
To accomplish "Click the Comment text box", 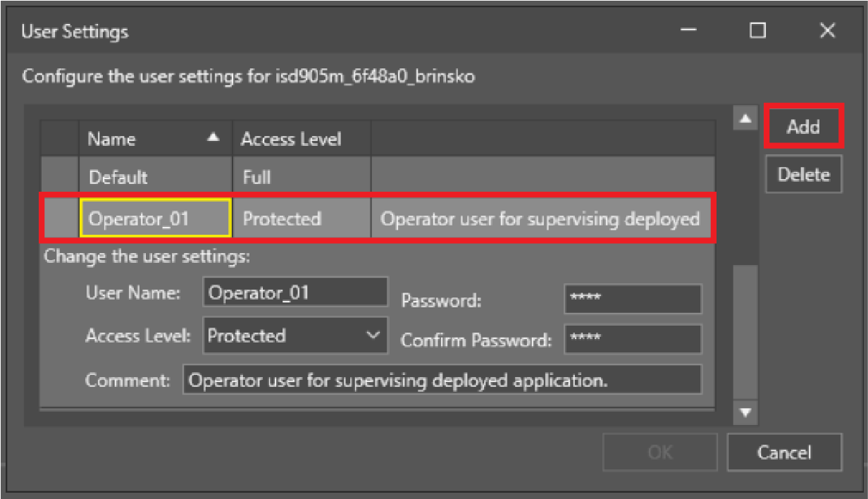I will 442,381.
